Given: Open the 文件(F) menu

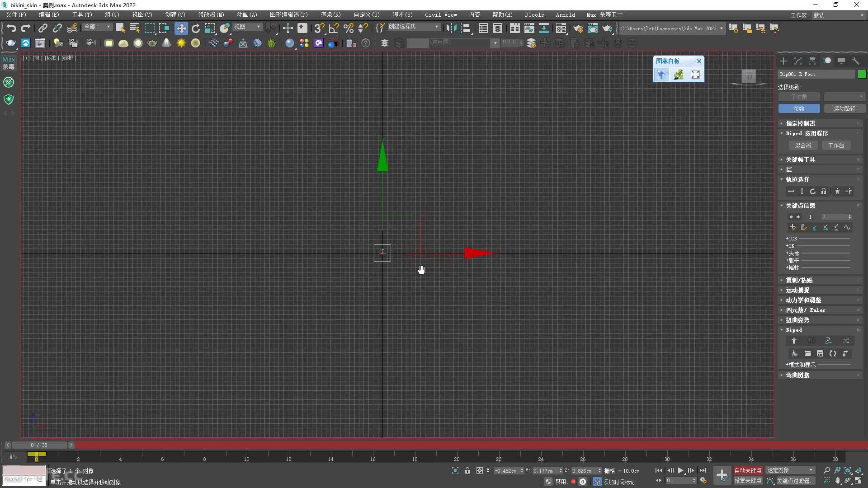Looking at the screenshot, I should click(16, 15).
